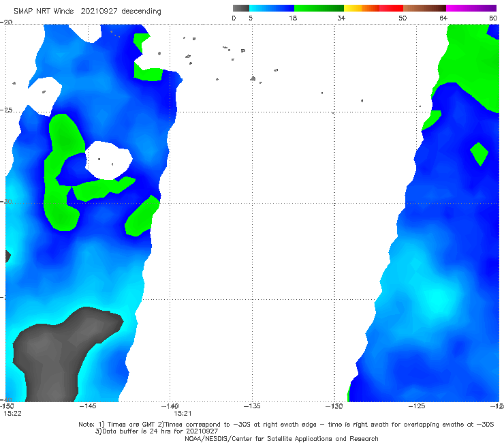Image resolution: width=504 pixels, height=443 pixels.
Task: Click the white data gap ringed by green winds
Action: pos(109,160)
